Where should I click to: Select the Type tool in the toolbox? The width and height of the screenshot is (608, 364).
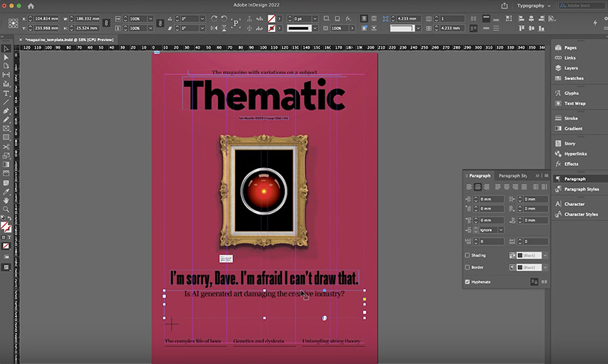(6, 93)
